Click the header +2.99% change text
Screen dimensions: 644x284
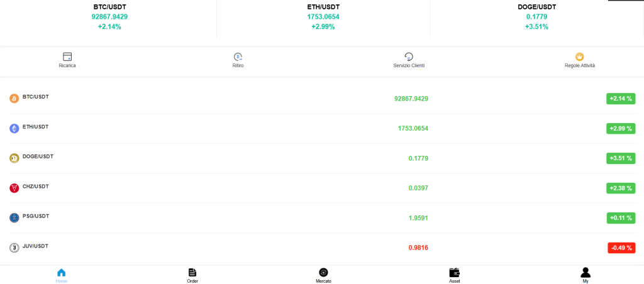323,26
